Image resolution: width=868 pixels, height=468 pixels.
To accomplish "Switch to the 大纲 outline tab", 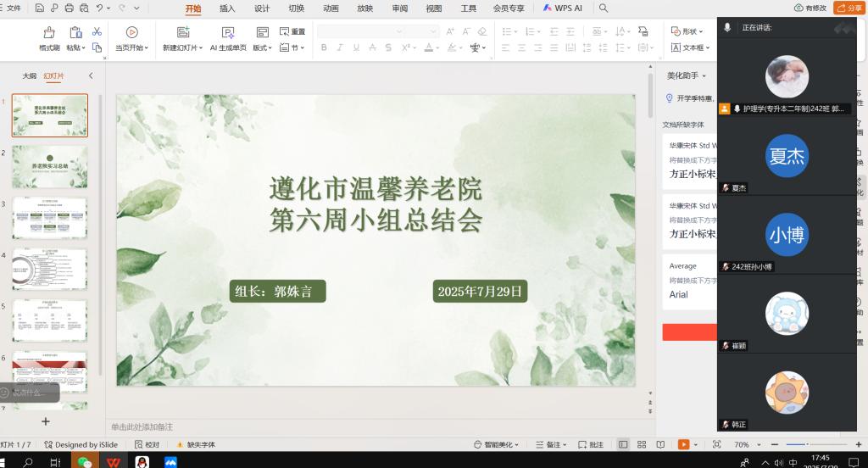I will point(30,75).
